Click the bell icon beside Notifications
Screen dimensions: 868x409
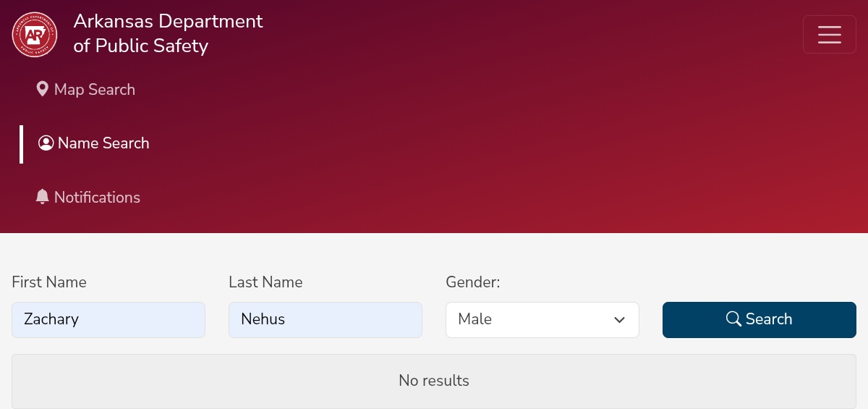pos(43,196)
